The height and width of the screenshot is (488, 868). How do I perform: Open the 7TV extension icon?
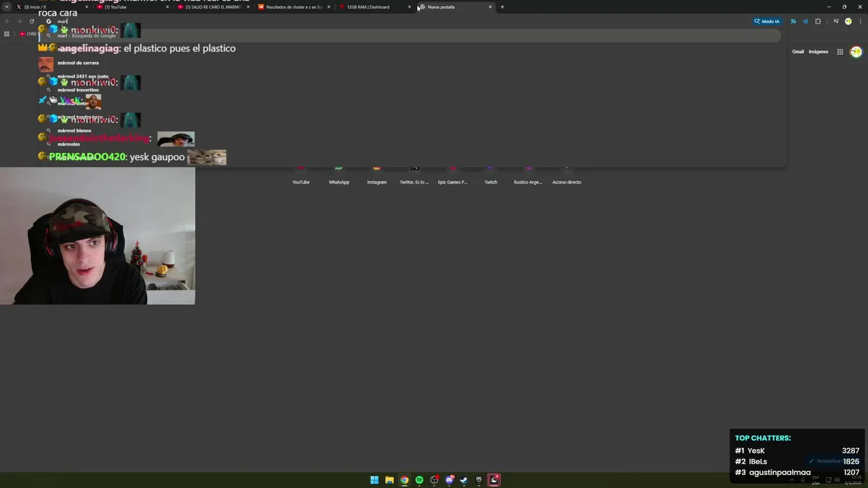[x=793, y=21]
